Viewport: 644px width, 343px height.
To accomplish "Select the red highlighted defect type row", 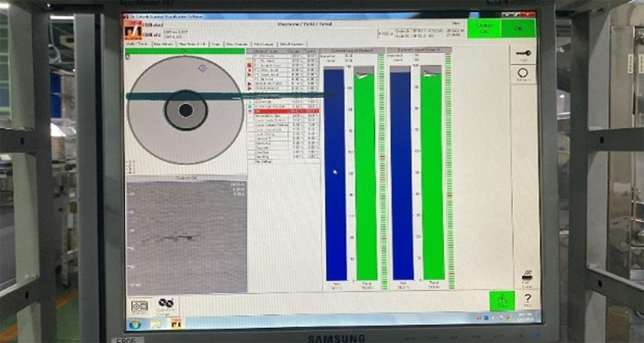I will 285,111.
